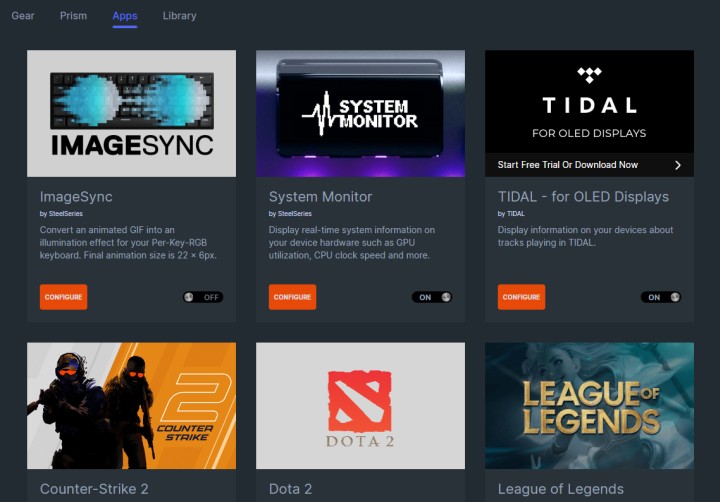Click Start Free Trial Or Download Now

(567, 165)
